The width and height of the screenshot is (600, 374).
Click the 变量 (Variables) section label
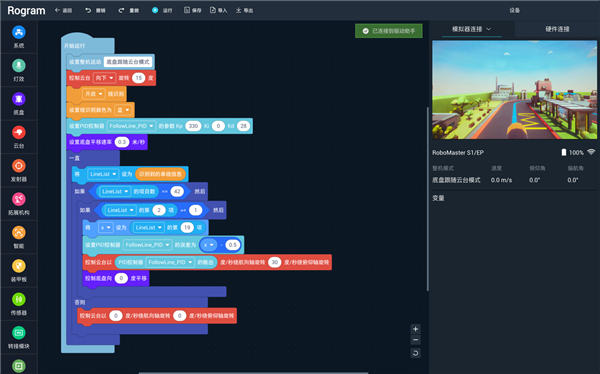(x=438, y=198)
